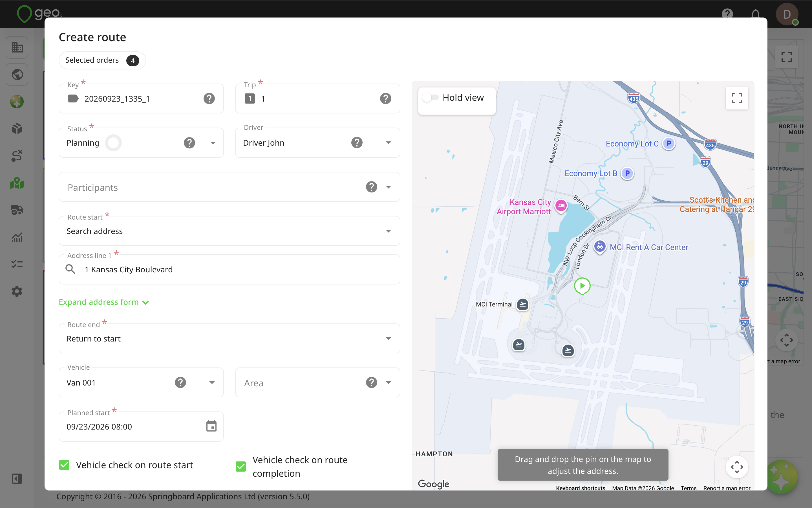
Task: Click the Address line 1 input
Action: (x=229, y=270)
